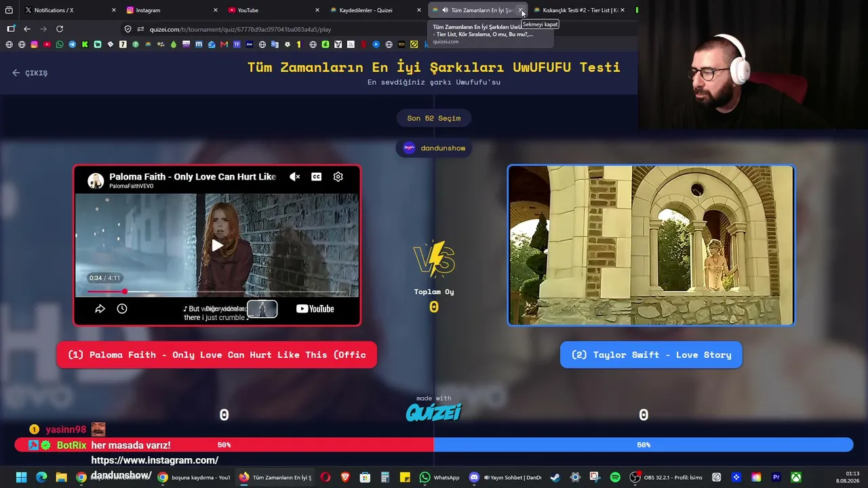Open the browser tab list button
This screenshot has width=868, height=488.
(x=9, y=10)
